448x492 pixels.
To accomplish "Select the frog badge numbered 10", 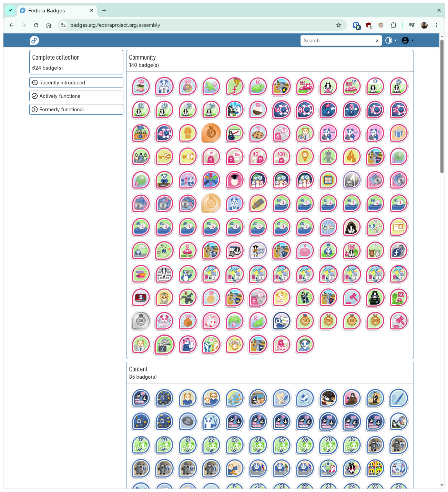I will point(258,86).
